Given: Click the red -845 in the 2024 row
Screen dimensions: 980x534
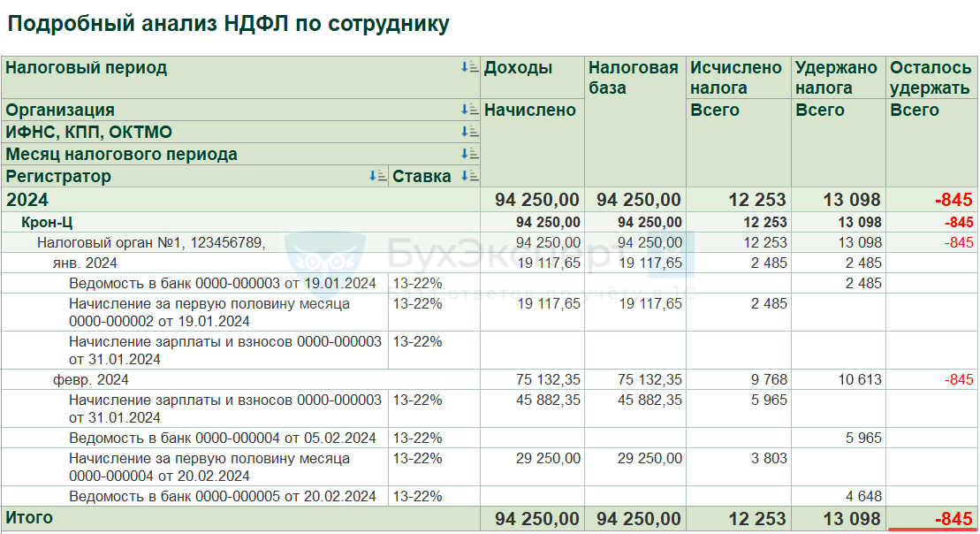Looking at the screenshot, I should pyautogui.click(x=953, y=200).
